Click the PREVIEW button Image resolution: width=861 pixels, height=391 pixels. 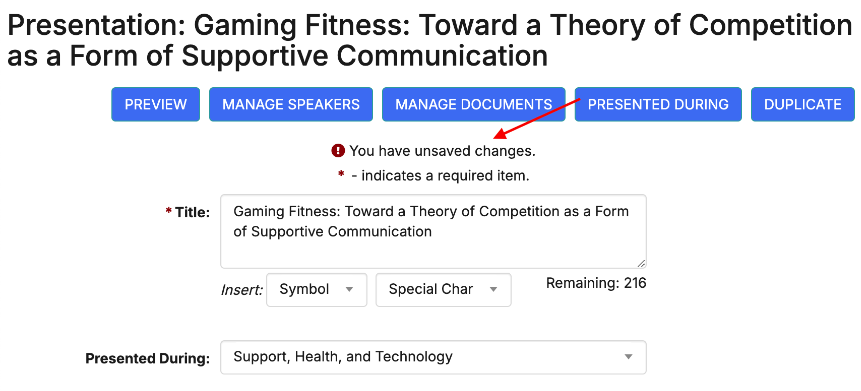pos(155,104)
